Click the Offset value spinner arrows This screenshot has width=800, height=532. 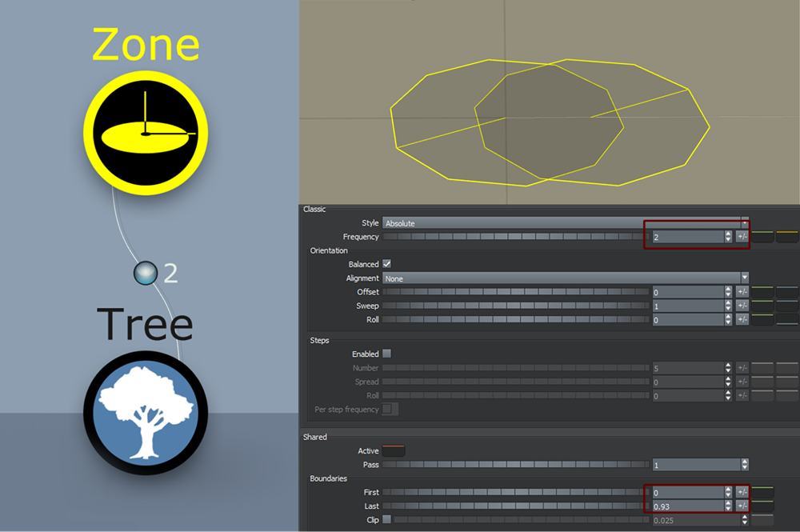tap(728, 292)
